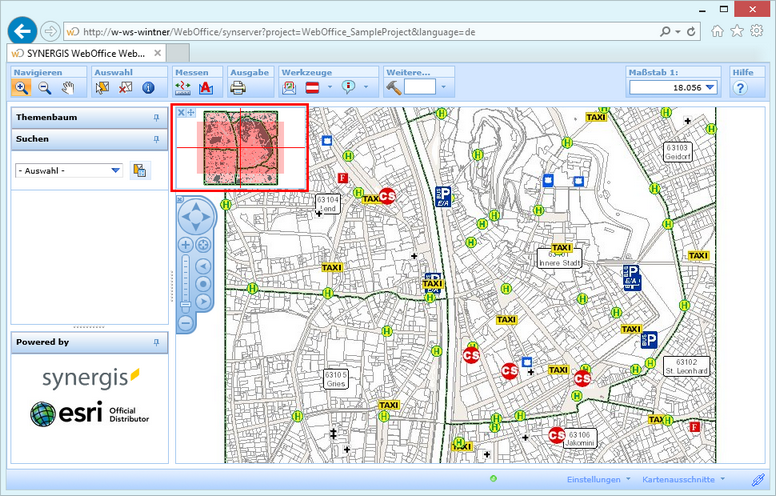Select the zoom out tool
This screenshot has width=776, height=496.
(x=45, y=88)
